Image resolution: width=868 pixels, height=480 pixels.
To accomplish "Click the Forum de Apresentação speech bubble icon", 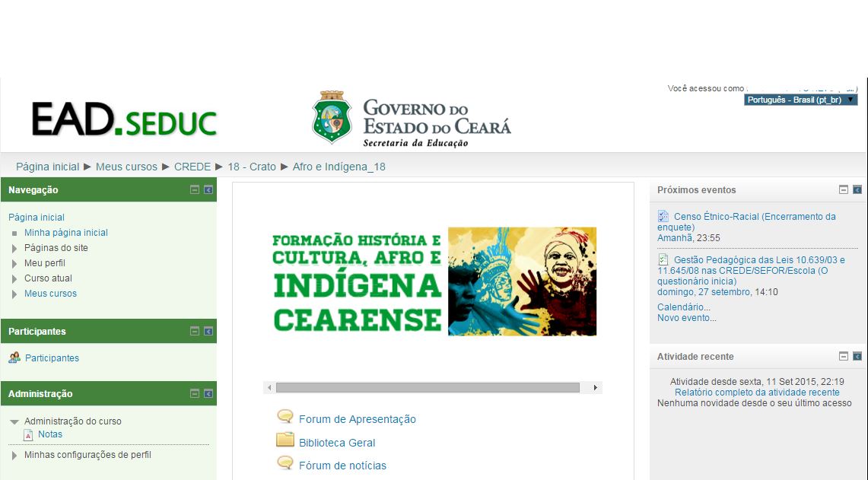I will tap(285, 417).
